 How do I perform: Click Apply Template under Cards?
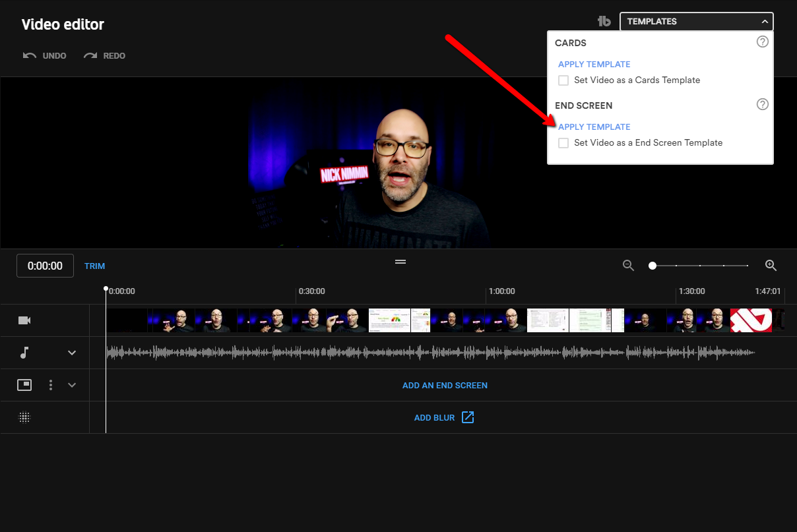click(x=594, y=64)
